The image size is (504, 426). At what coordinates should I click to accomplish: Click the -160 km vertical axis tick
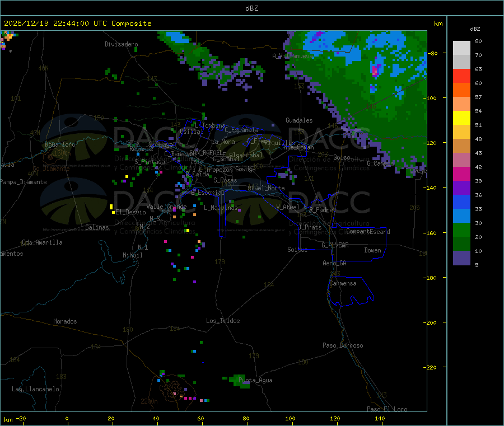(x=431, y=233)
